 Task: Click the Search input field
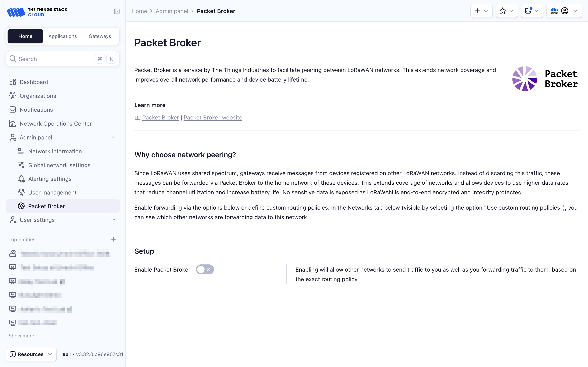pyautogui.click(x=63, y=59)
